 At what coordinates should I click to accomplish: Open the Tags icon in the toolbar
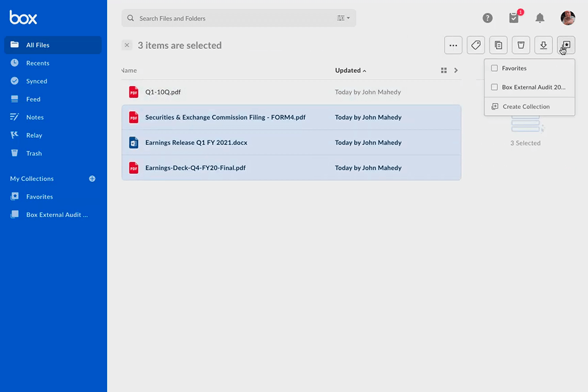(x=475, y=45)
